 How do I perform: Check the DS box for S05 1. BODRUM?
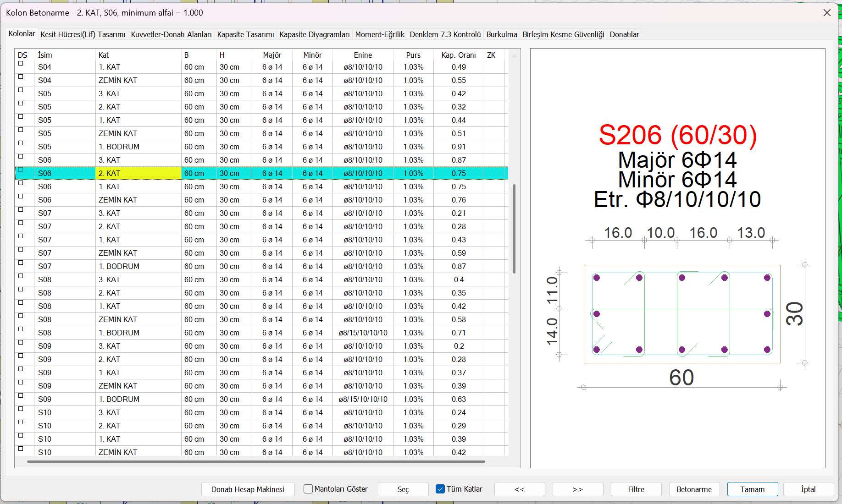[x=21, y=143]
